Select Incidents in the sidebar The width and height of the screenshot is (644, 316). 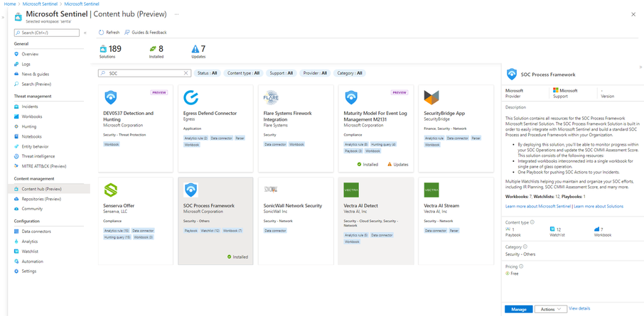tap(30, 107)
